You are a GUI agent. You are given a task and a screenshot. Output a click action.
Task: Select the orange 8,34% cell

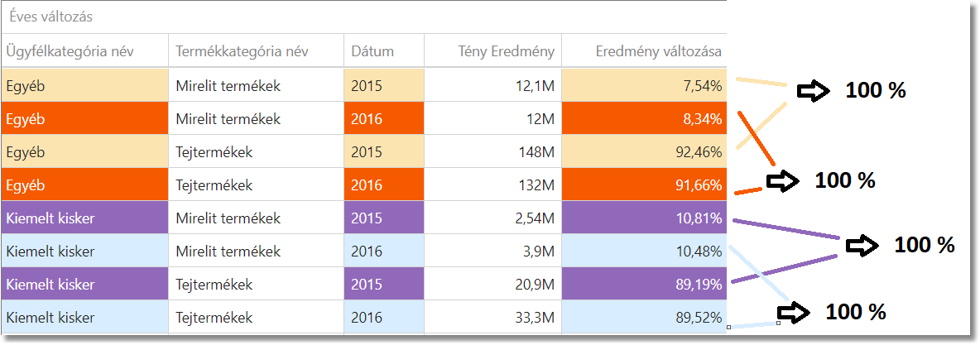[703, 119]
